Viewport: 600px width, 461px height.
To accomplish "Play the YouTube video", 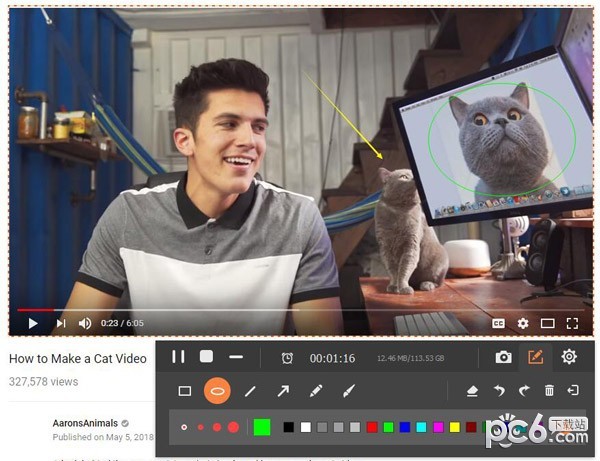I will tap(32, 323).
